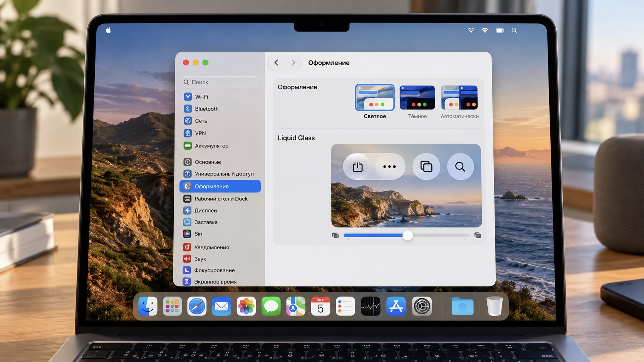Launch Safari from the Dock
Viewport: 644px width, 362px height.
click(197, 306)
